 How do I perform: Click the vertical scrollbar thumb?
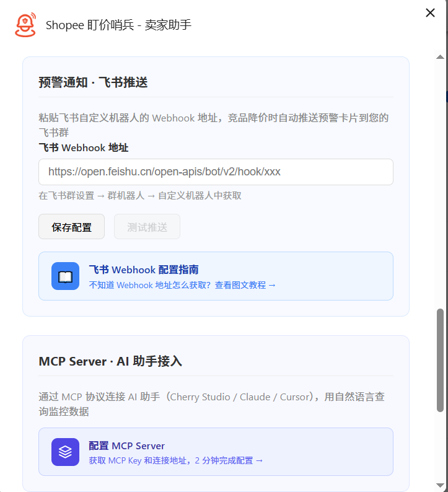tap(440, 360)
